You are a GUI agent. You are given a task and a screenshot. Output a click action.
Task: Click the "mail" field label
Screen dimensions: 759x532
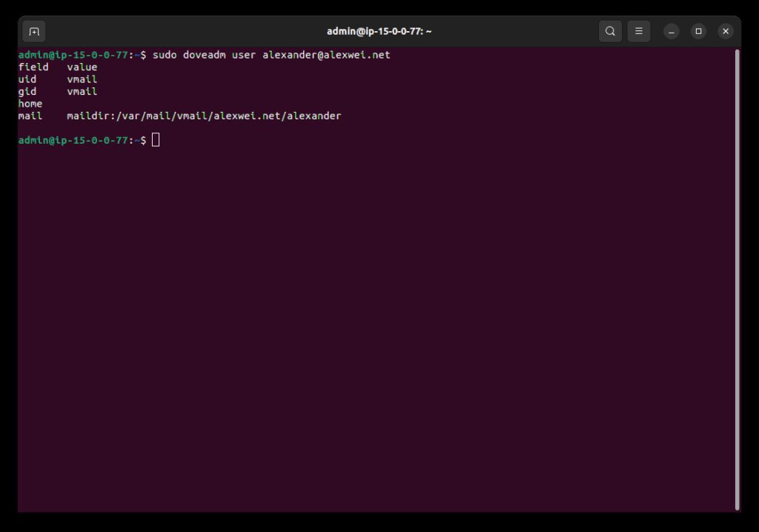tap(30, 116)
